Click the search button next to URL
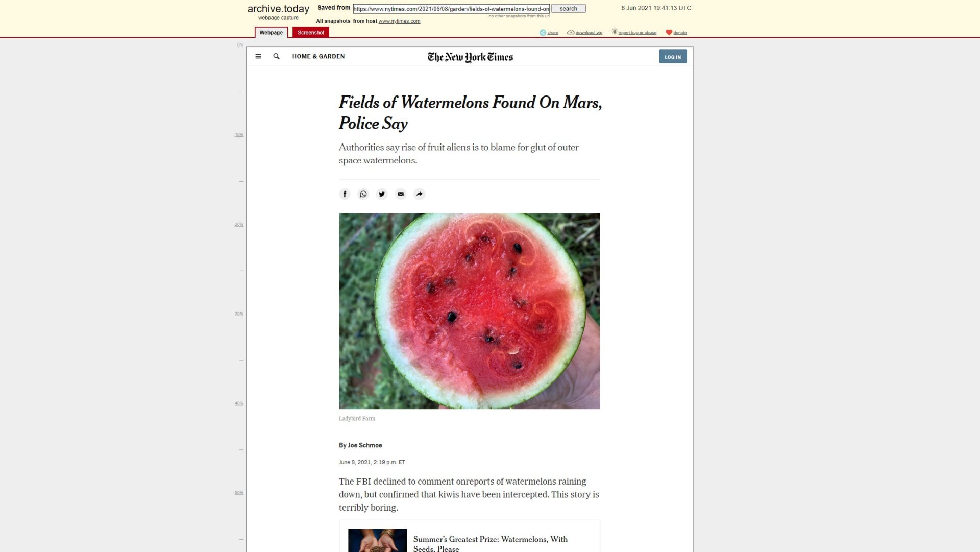Screen dimensions: 980x552 click(568, 9)
